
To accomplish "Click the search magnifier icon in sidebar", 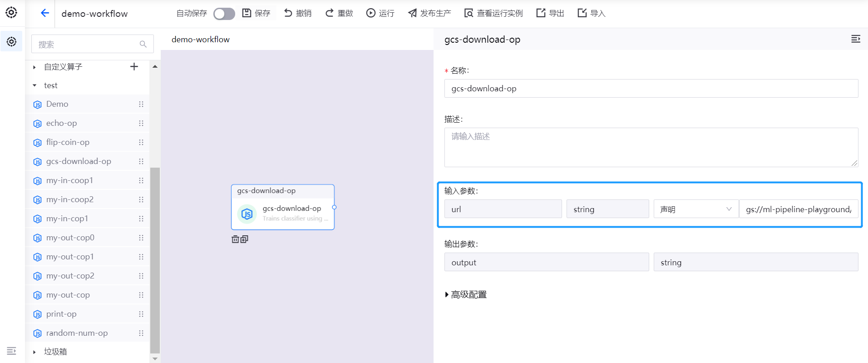I will pos(143,44).
